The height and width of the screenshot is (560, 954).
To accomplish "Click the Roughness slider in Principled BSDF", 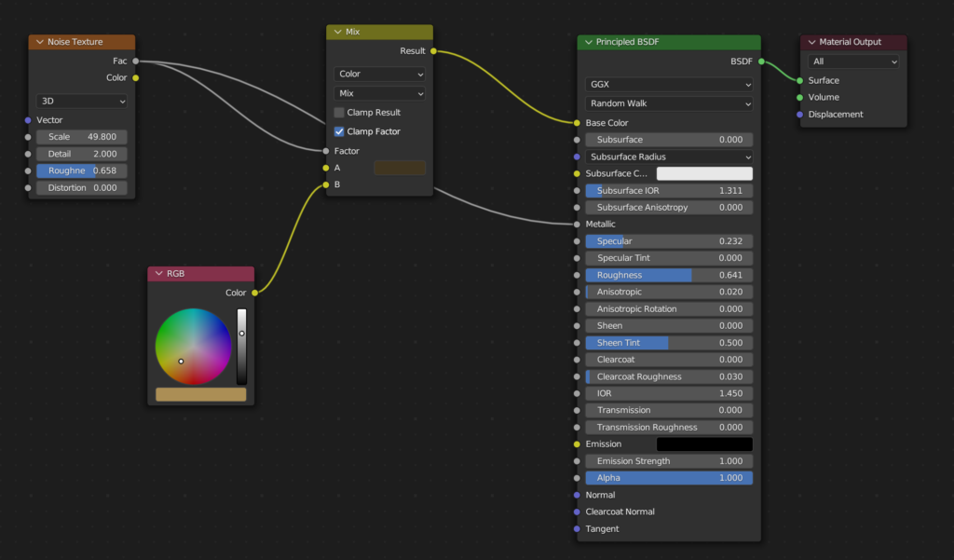I will pyautogui.click(x=669, y=275).
